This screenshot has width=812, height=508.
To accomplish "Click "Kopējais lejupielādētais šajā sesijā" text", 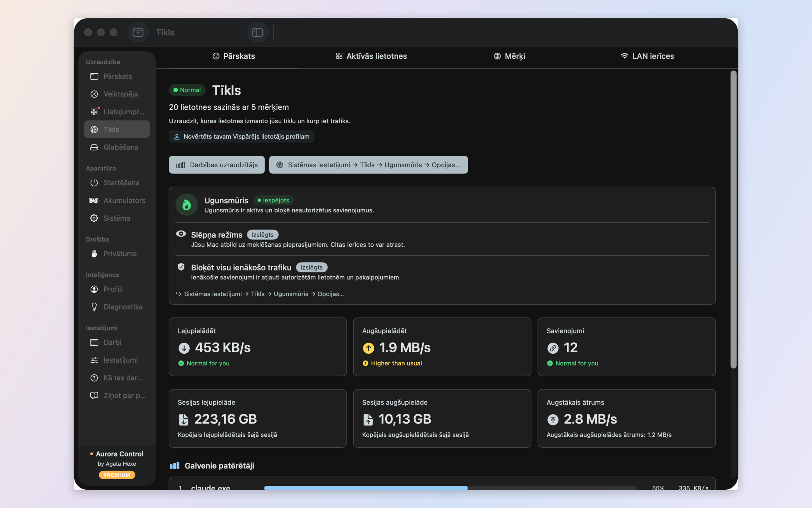I will pyautogui.click(x=227, y=435).
